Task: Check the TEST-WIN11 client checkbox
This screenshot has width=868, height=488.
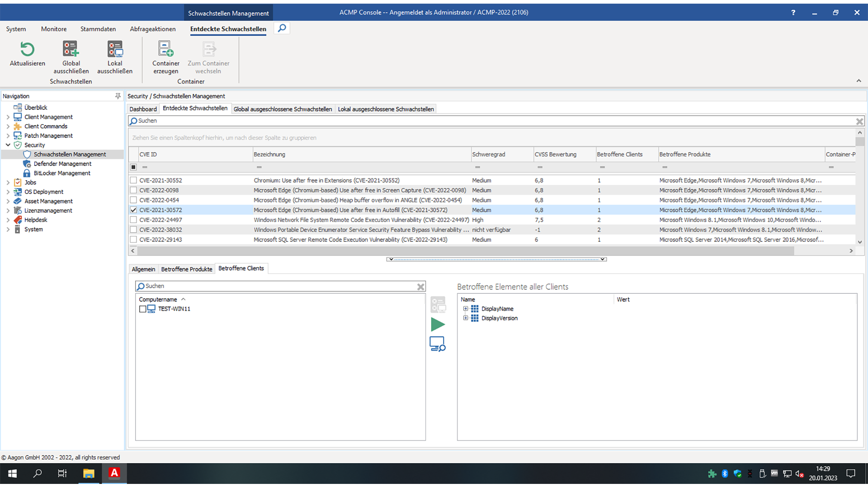Action: point(143,309)
